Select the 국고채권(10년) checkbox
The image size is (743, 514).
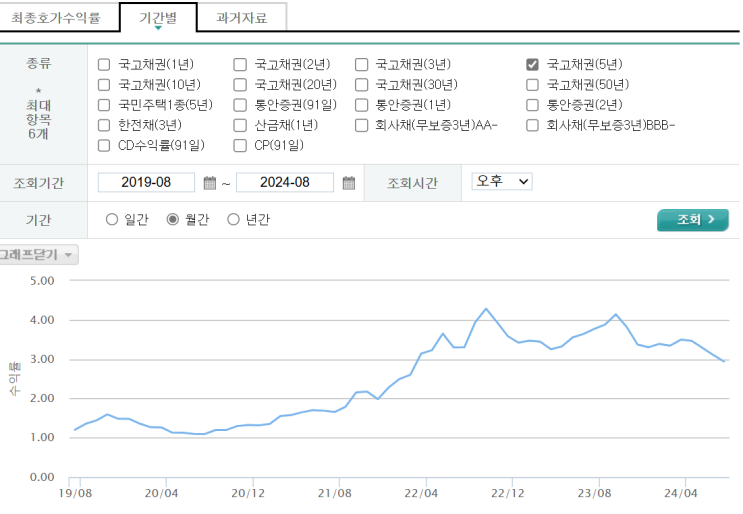(x=104, y=85)
